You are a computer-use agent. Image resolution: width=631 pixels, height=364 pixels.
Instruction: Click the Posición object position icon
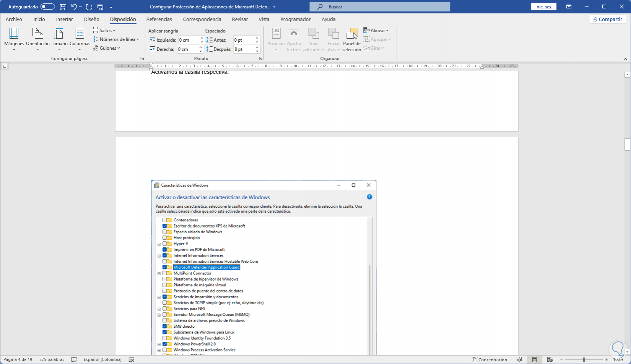pyautogui.click(x=276, y=34)
